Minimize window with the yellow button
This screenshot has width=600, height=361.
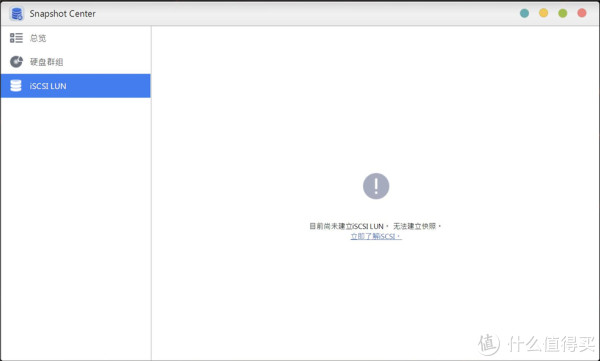[x=543, y=13]
